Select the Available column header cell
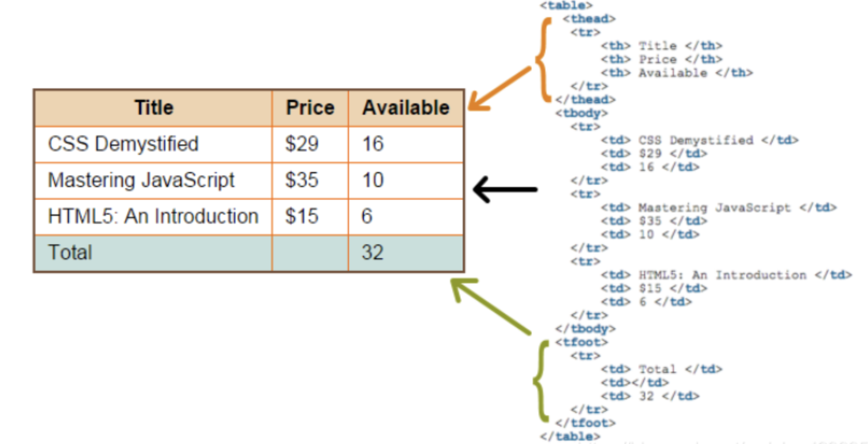The height and width of the screenshot is (444, 868). [405, 108]
